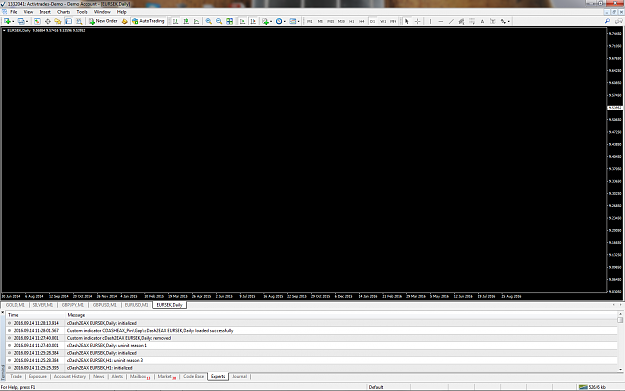Open the Charts menu
This screenshot has height=391, width=625.
[63, 12]
